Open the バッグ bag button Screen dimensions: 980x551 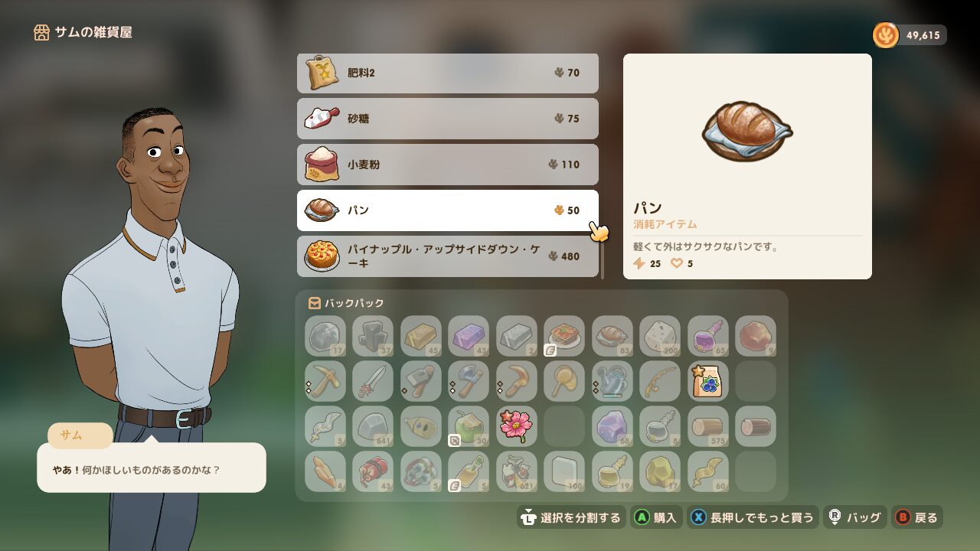click(855, 517)
